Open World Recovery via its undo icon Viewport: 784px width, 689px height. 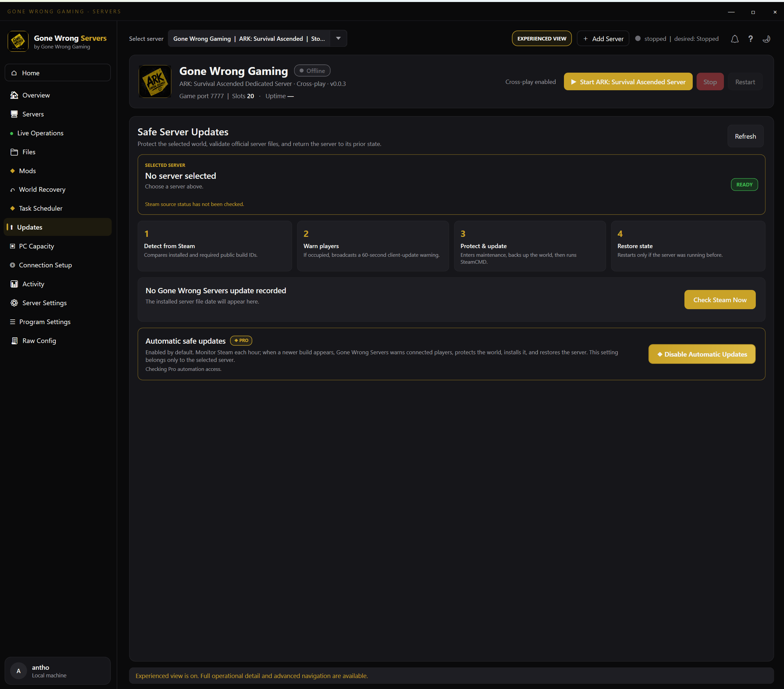[x=13, y=190]
